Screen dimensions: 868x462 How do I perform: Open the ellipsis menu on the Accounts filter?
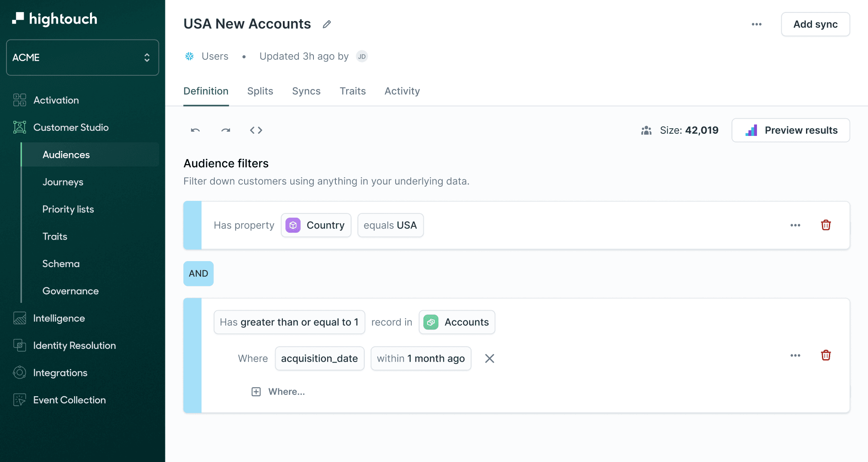tap(795, 355)
